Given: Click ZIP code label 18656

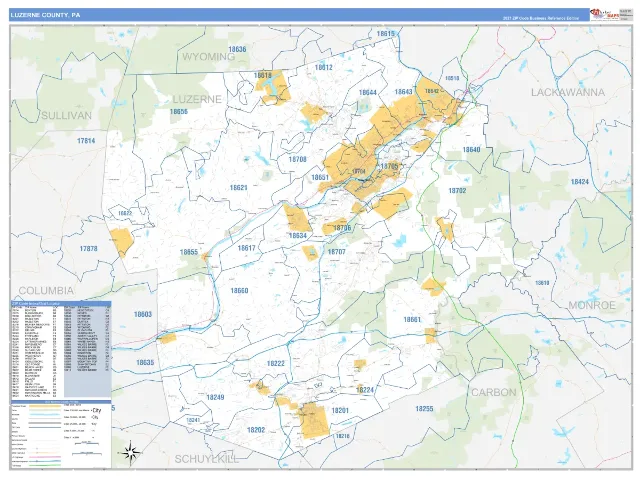Looking at the screenshot, I should click(x=178, y=111).
